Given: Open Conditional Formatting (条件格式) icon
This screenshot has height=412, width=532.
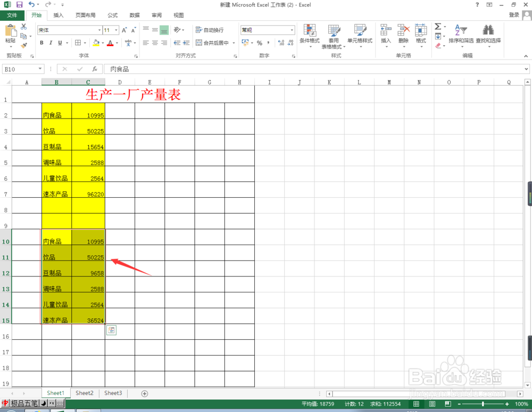Looking at the screenshot, I should pyautogui.click(x=310, y=30).
